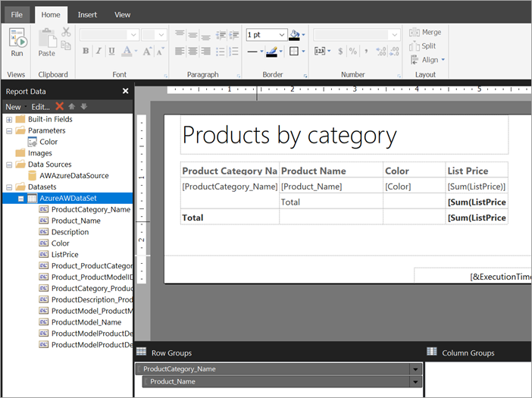Viewport: 532px width, 398px height.
Task: Click the border pen color swatch
Action: point(272,52)
